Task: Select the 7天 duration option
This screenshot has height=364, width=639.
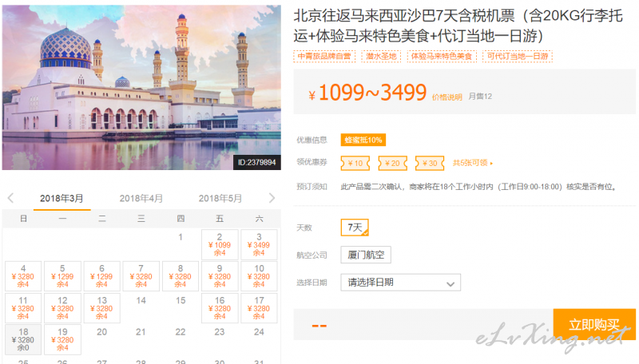Action: (355, 227)
